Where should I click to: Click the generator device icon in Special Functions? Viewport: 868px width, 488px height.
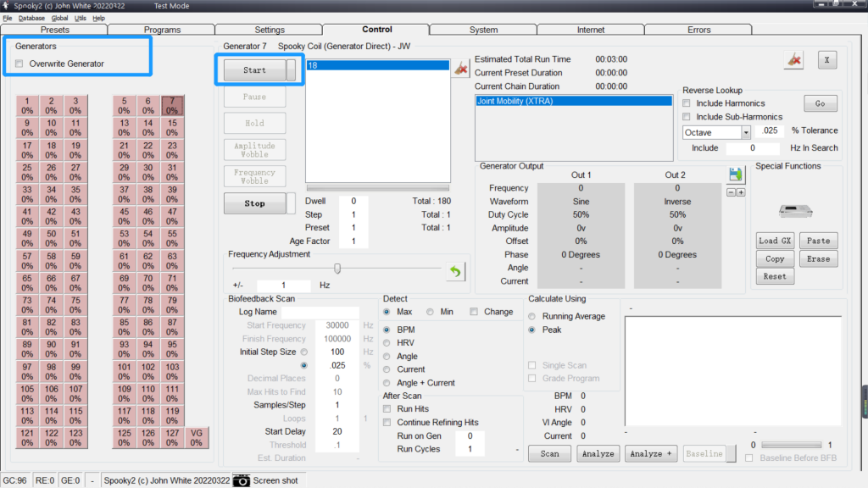[x=797, y=211]
